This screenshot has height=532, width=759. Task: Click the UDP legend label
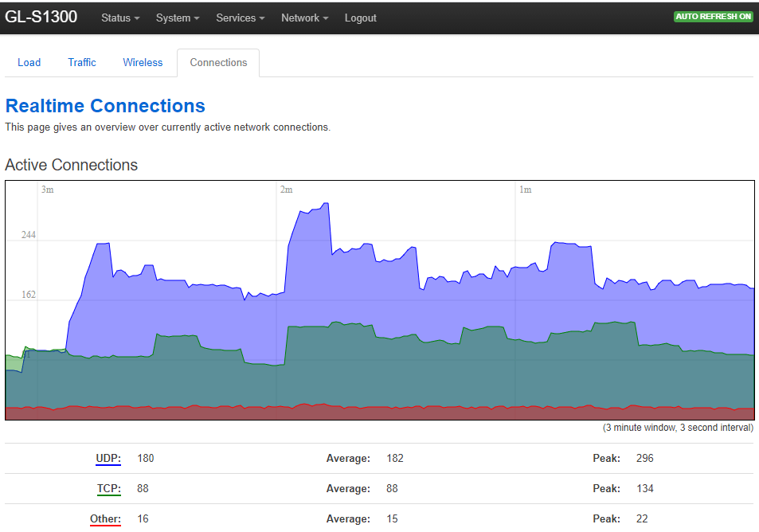pyautogui.click(x=108, y=459)
